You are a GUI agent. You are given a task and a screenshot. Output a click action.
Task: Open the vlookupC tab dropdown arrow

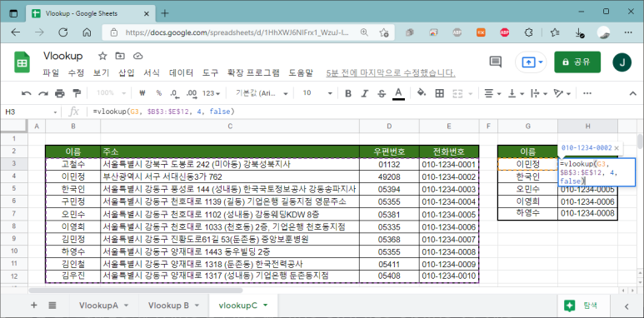(x=265, y=306)
